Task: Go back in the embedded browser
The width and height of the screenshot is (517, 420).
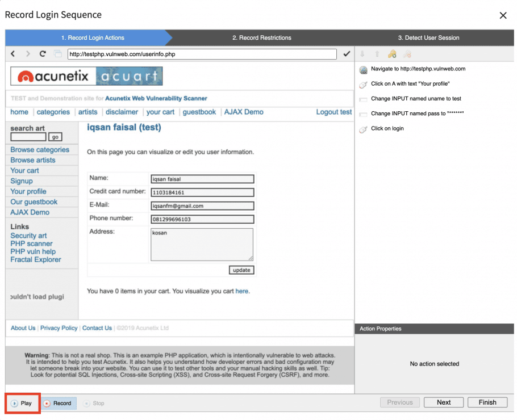Action: pos(13,54)
